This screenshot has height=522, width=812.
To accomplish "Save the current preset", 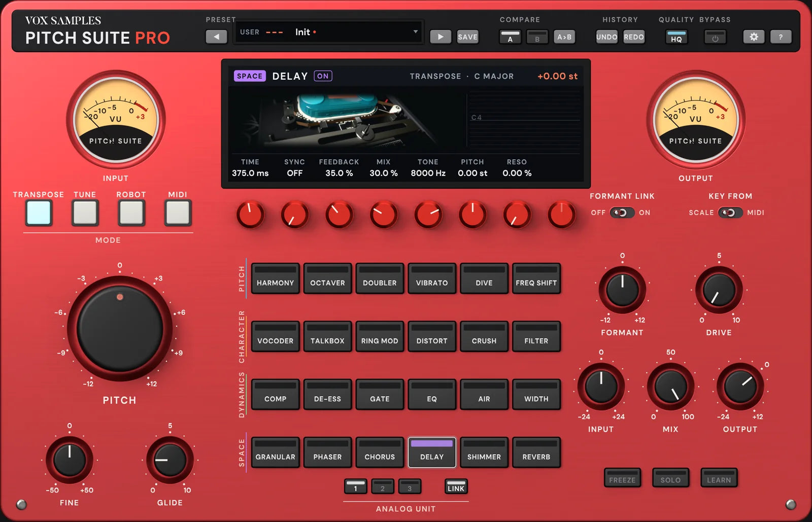I will coord(467,37).
